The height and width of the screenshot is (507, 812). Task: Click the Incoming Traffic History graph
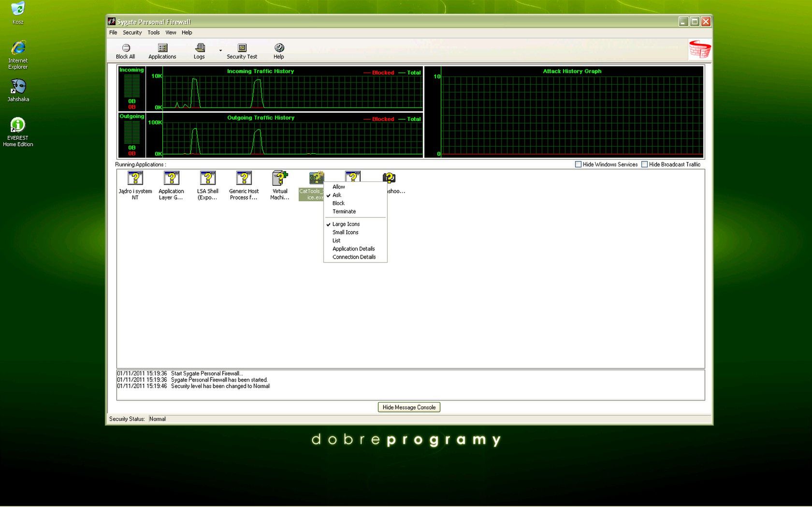click(x=284, y=89)
